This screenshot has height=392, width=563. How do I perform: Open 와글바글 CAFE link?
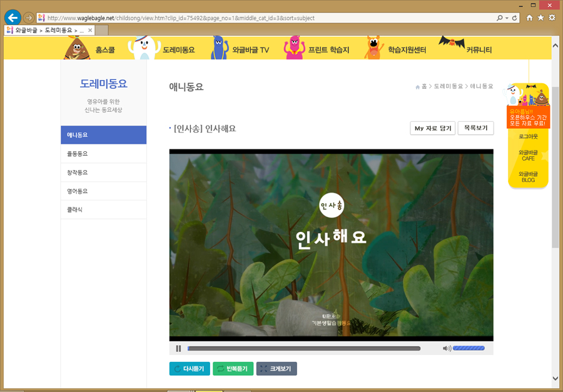(528, 156)
